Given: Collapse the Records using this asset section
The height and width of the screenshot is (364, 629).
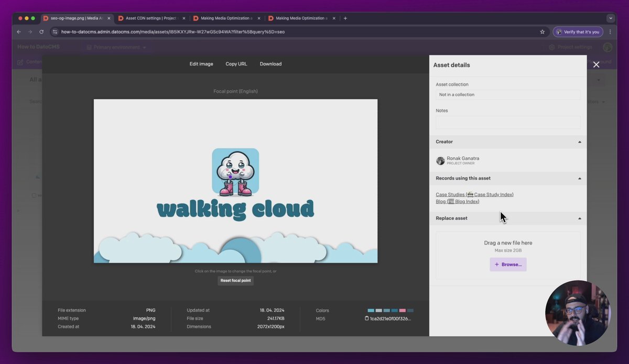Looking at the screenshot, I should click(x=579, y=179).
